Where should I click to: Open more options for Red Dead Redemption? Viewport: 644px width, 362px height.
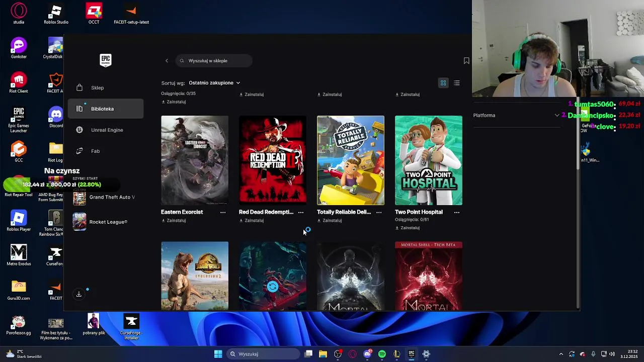(x=301, y=212)
